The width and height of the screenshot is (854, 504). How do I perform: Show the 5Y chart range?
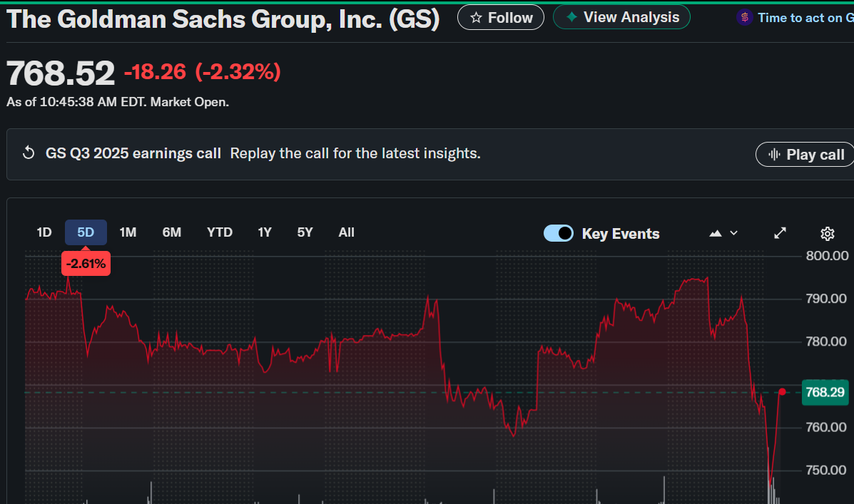coord(305,232)
